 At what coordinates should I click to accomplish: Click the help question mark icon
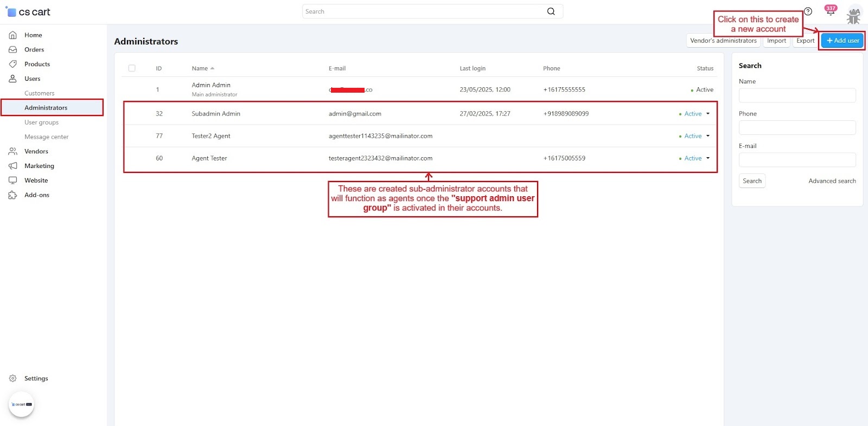pos(808,11)
